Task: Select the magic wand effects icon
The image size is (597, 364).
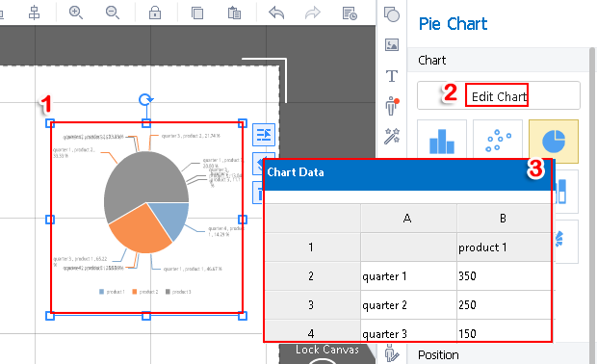Action: coord(392,137)
